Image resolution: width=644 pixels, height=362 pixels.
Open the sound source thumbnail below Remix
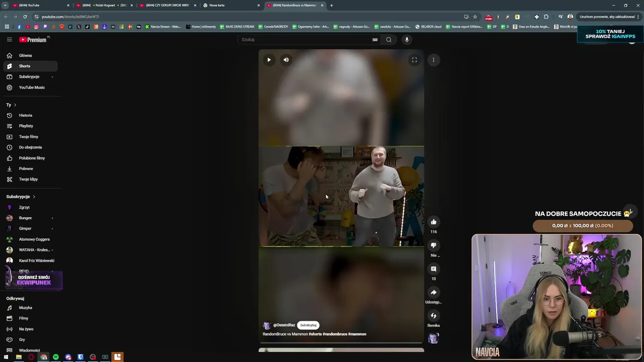tap(433, 338)
